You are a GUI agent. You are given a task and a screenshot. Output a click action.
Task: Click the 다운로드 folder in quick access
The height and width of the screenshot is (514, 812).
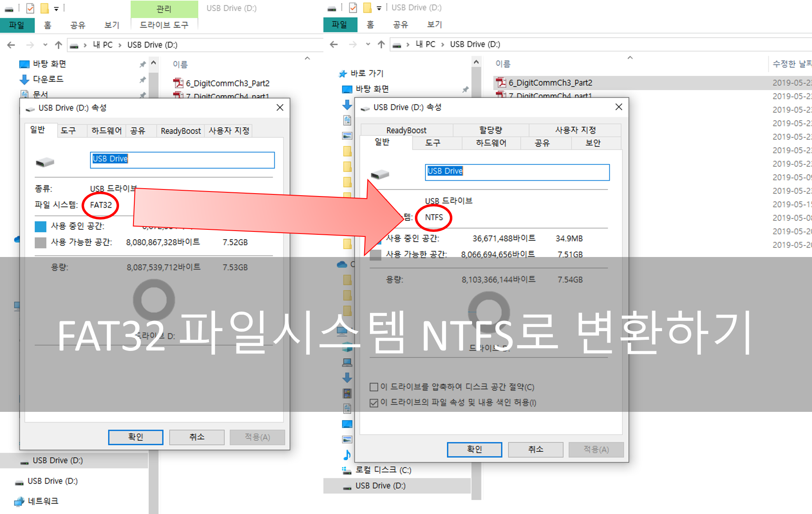pyautogui.click(x=48, y=79)
